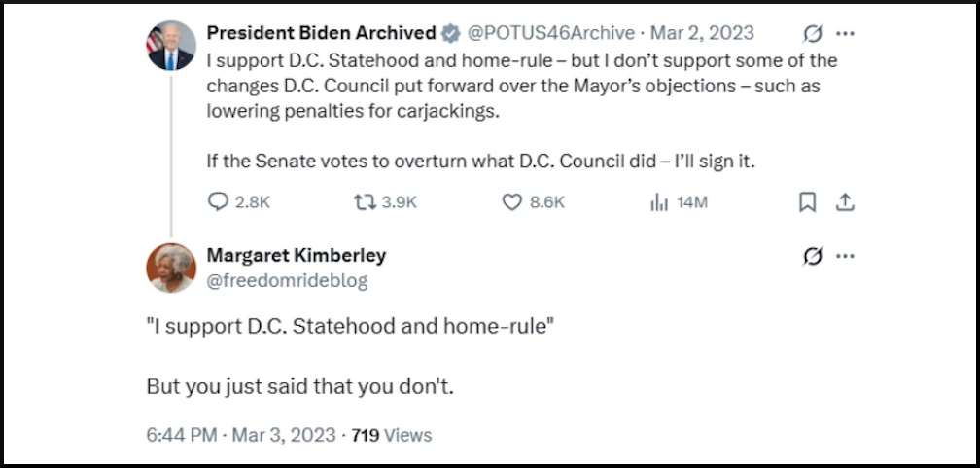The image size is (980, 468).
Task: Retweet the President Biden Archived post
Action: point(365,202)
